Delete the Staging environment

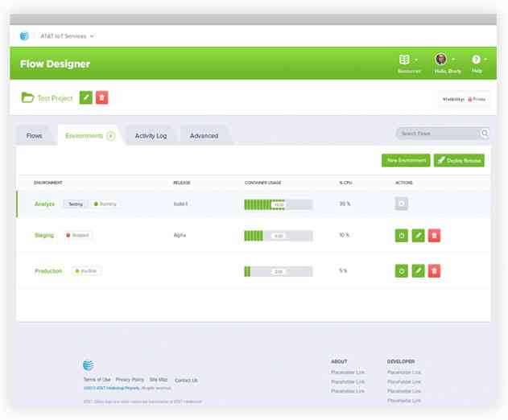point(434,236)
